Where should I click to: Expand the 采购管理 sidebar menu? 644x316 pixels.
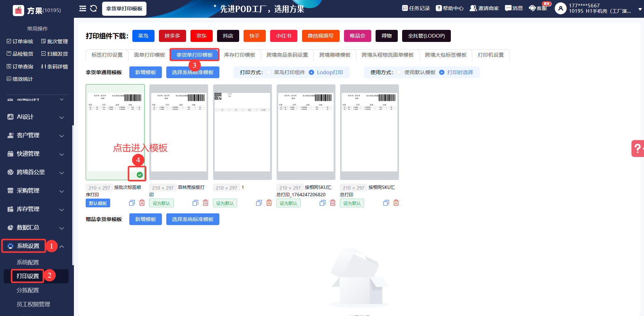click(37, 191)
